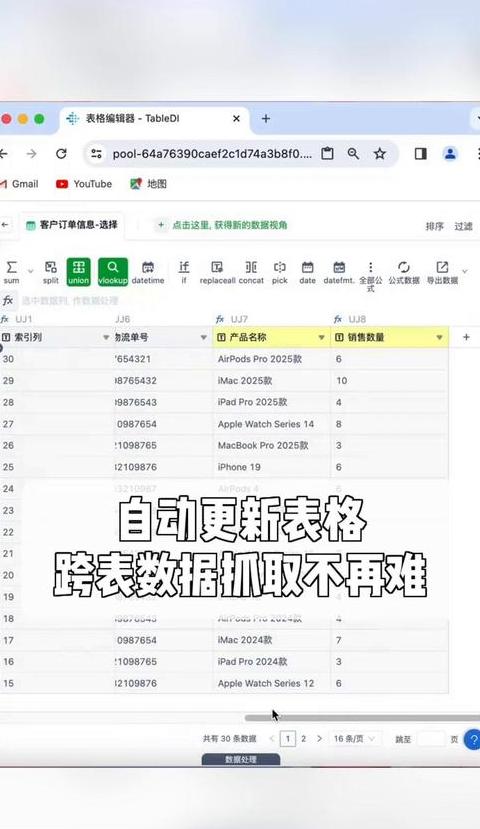
Task: Click the 过滤 filter button
Action: click(463, 226)
